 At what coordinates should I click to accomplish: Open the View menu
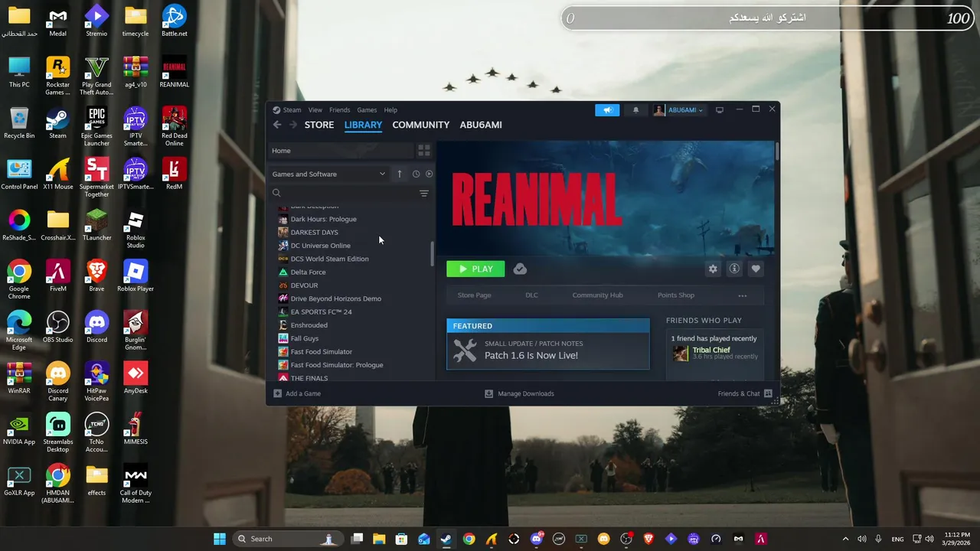[315, 110]
